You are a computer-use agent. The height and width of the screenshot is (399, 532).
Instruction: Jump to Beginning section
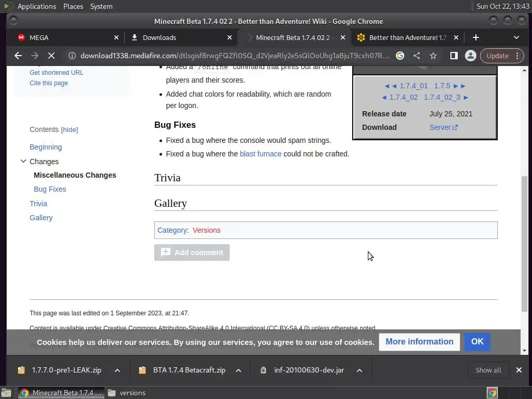[46, 147]
